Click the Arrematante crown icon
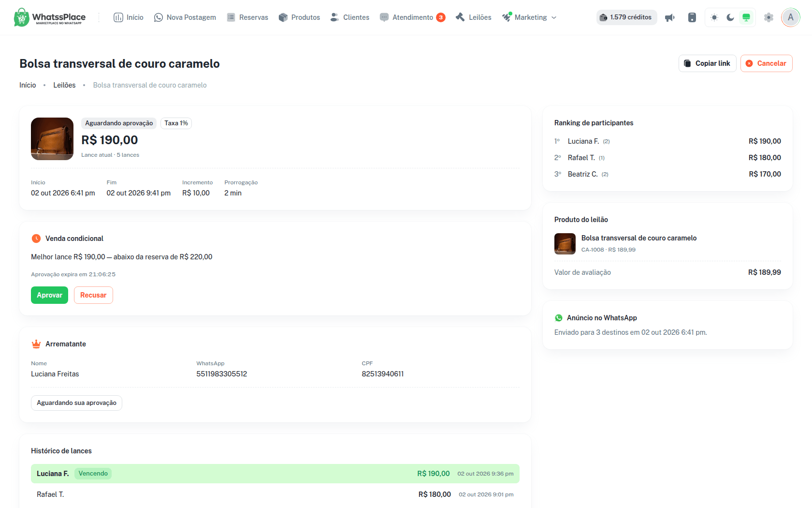The width and height of the screenshot is (812, 508). (x=36, y=344)
